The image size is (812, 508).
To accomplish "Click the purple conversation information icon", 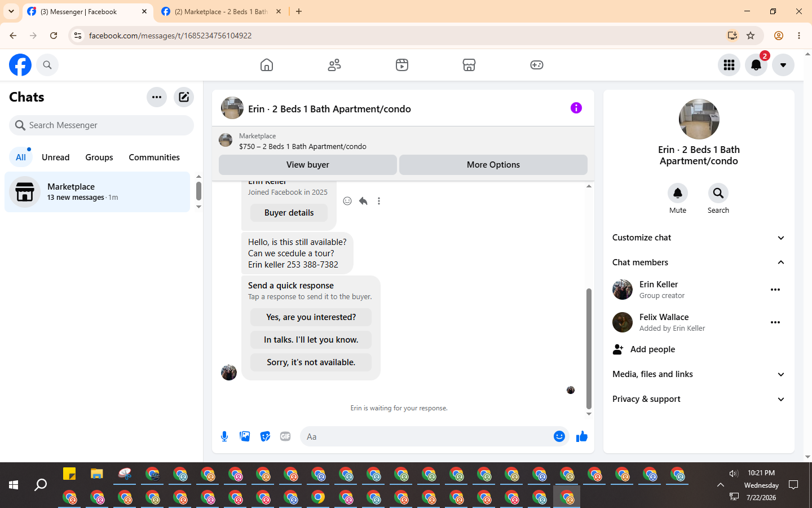I will 576,108.
